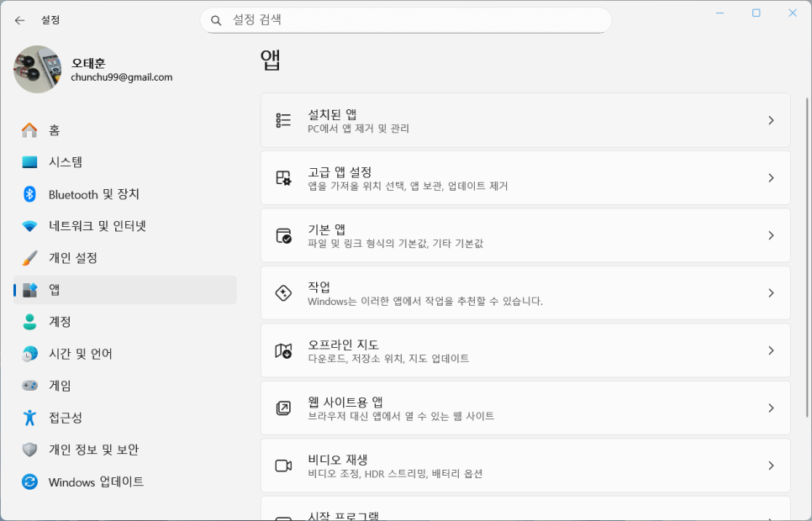This screenshot has height=521, width=812.
Task: Click the 앱 sidebar icon
Action: coord(29,290)
